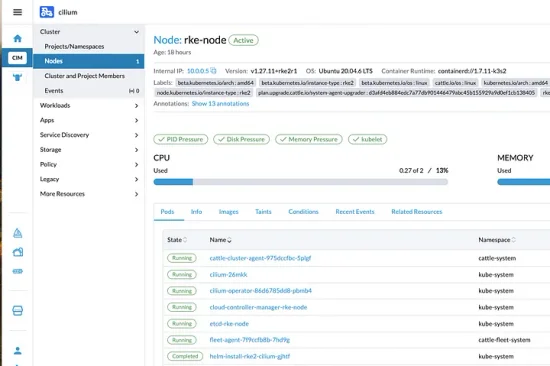Open the bull-head cluster icon in sidebar
The width and height of the screenshot is (550, 366).
[x=17, y=78]
